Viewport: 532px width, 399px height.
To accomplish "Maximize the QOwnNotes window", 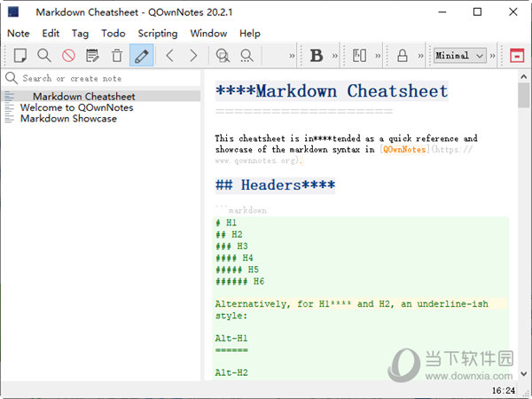I will pyautogui.click(x=477, y=12).
